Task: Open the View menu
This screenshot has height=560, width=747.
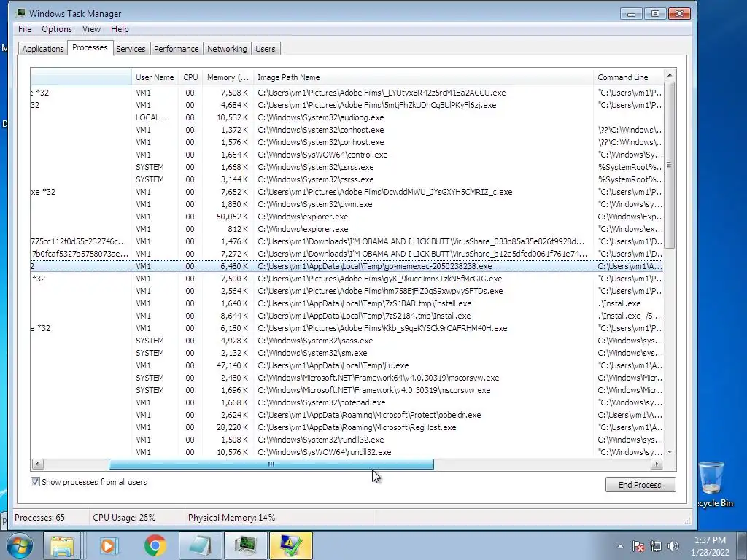Action: point(91,29)
